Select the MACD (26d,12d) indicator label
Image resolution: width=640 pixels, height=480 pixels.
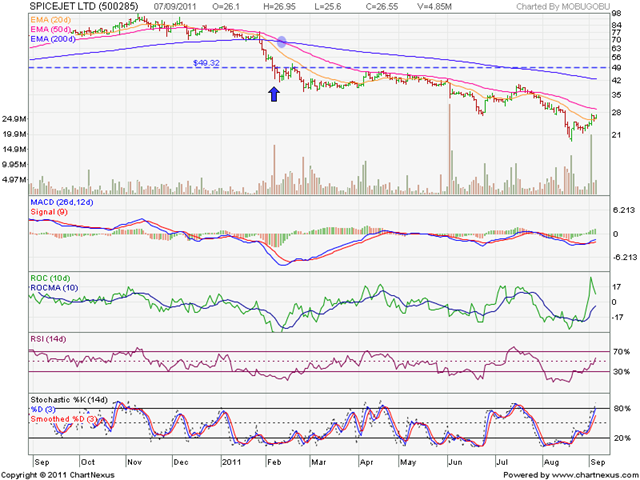pos(62,202)
